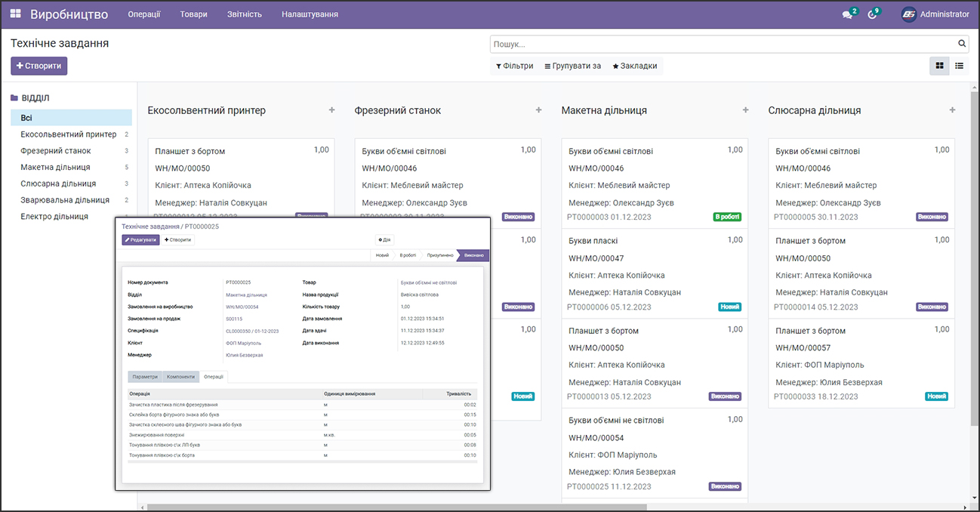
Task: Open the Дія dropdown in the PT0000025 preview
Action: pyautogui.click(x=384, y=239)
